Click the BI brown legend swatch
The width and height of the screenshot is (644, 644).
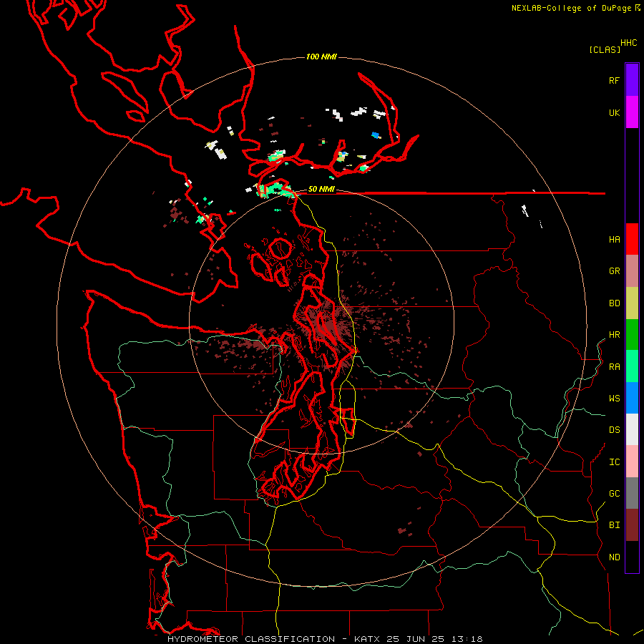pos(632,525)
